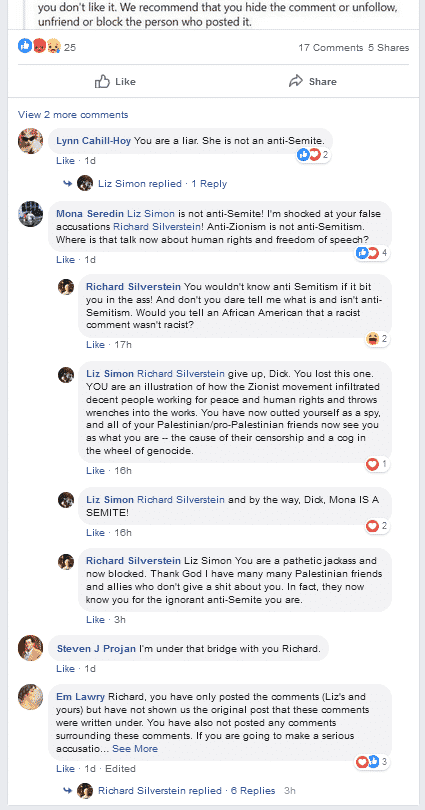Click reaction icons on Lynn Cahill-Hoy's comment

pos(313,154)
